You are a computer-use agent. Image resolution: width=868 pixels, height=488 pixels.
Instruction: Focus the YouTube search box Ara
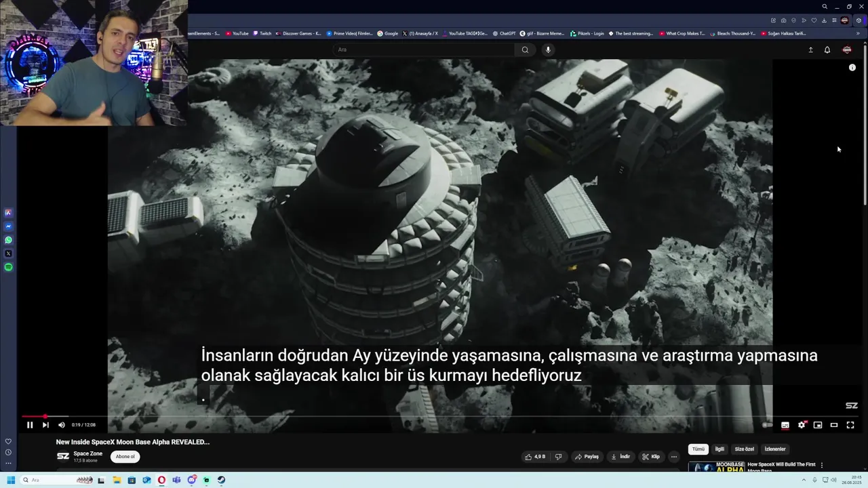tap(424, 49)
